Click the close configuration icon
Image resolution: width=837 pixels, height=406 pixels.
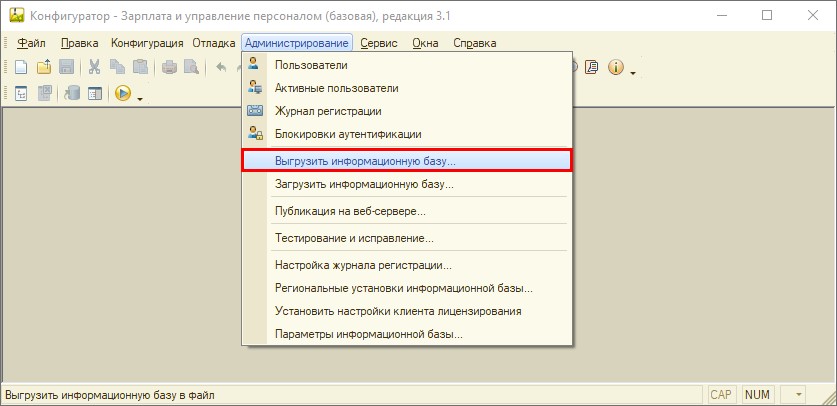point(44,94)
